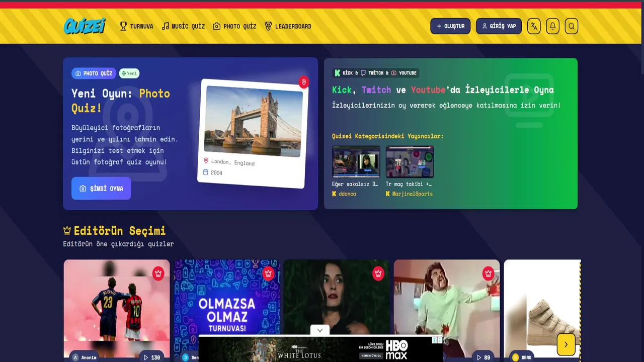Open the Leaderboard nav item
This screenshot has height=362, width=644.
288,26
